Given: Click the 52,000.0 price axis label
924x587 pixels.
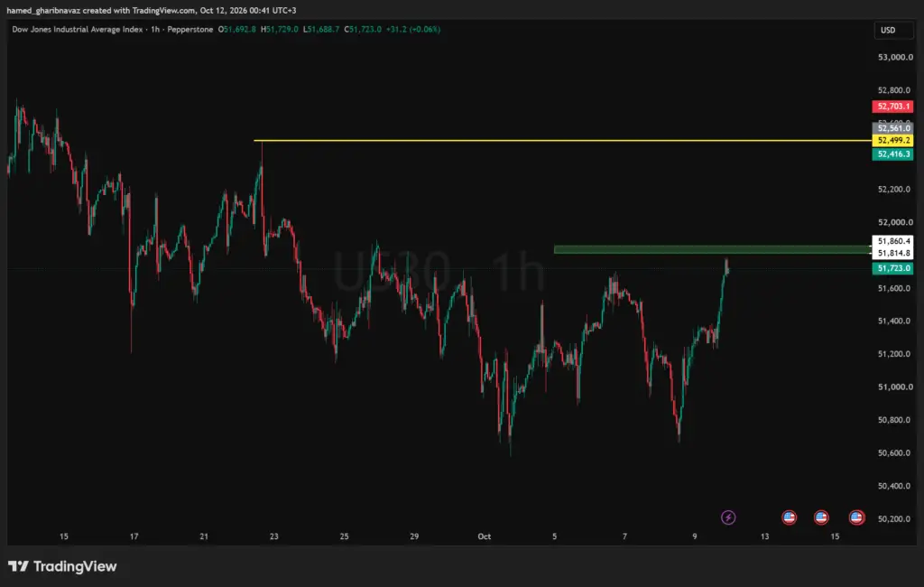Looking at the screenshot, I should [x=895, y=222].
